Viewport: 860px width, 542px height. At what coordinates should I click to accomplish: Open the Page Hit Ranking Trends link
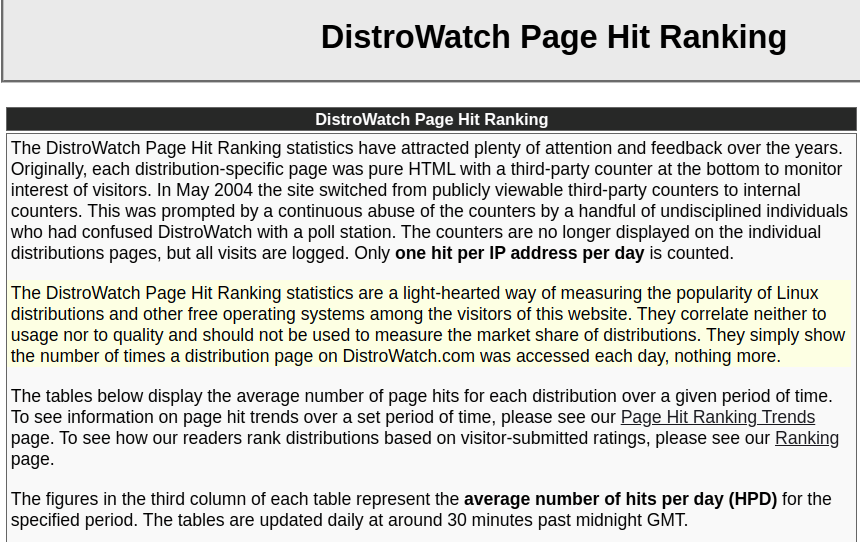click(717, 417)
